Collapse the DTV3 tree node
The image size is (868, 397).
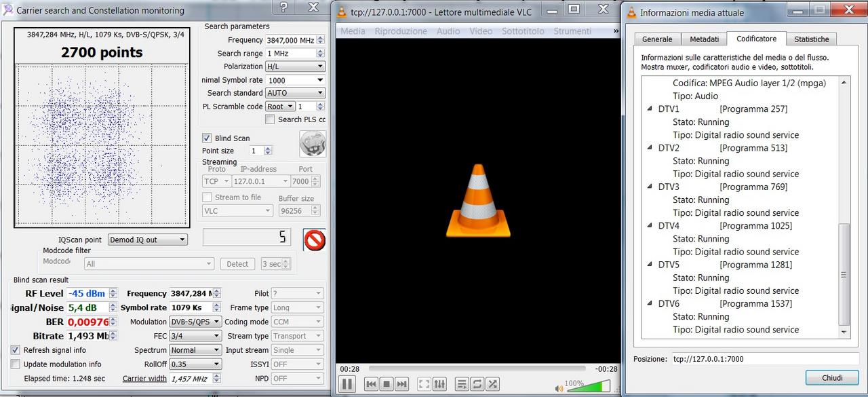651,187
